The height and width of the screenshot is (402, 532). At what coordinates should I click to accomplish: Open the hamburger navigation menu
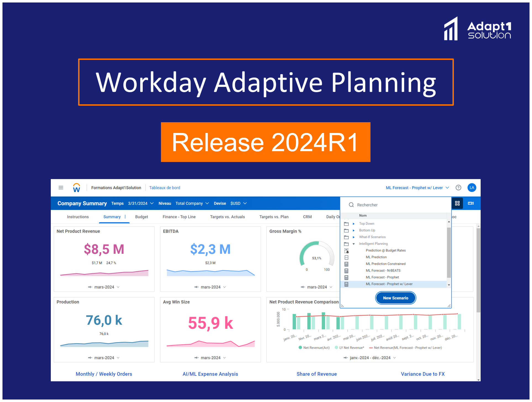[61, 188]
